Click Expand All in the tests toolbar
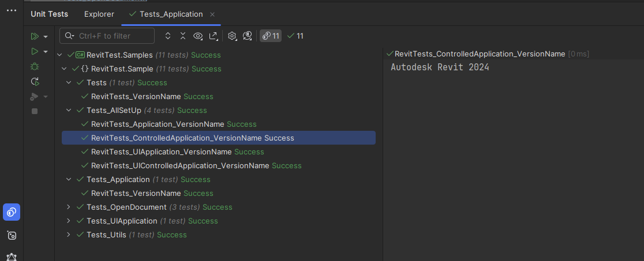This screenshot has height=261, width=644. coord(168,36)
